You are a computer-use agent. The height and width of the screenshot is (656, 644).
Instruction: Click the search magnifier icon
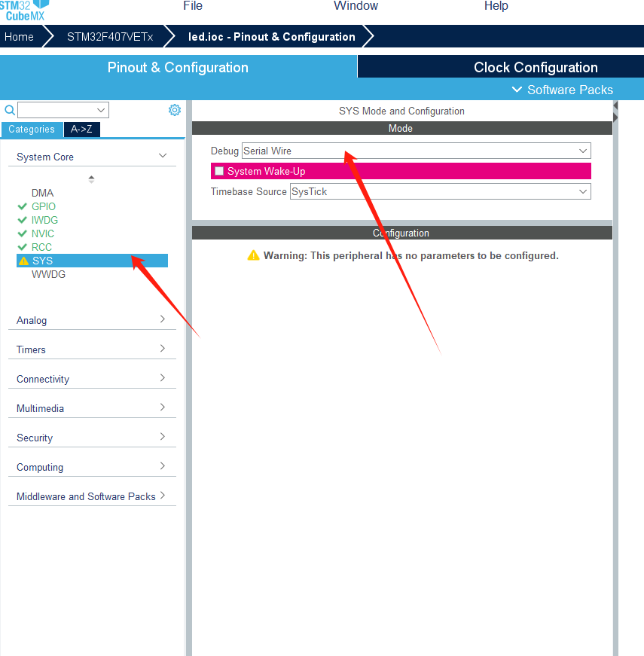[x=10, y=111]
